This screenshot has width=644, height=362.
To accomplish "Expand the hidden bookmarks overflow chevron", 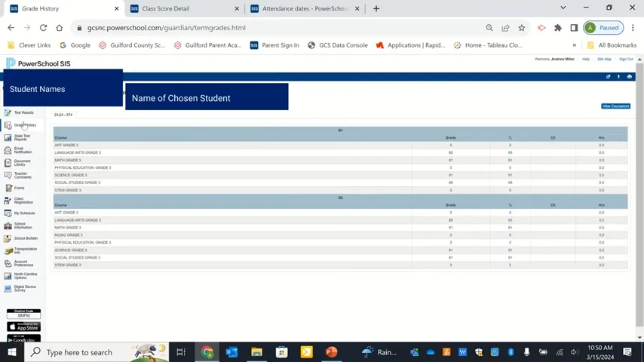I will pyautogui.click(x=575, y=45).
